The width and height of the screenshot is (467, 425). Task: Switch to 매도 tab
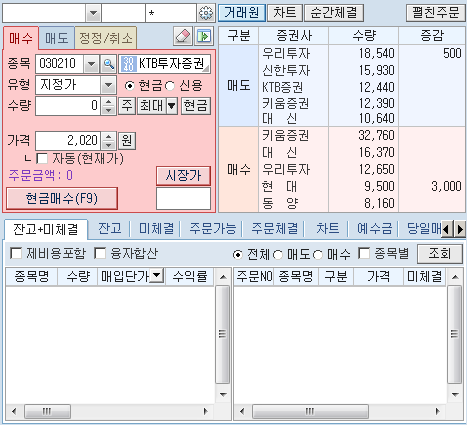(57, 38)
